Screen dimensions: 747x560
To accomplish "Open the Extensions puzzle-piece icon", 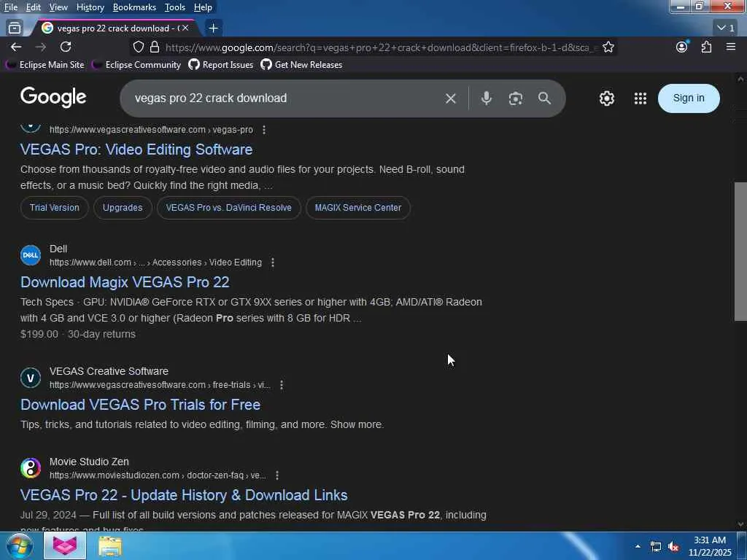I will point(706,47).
